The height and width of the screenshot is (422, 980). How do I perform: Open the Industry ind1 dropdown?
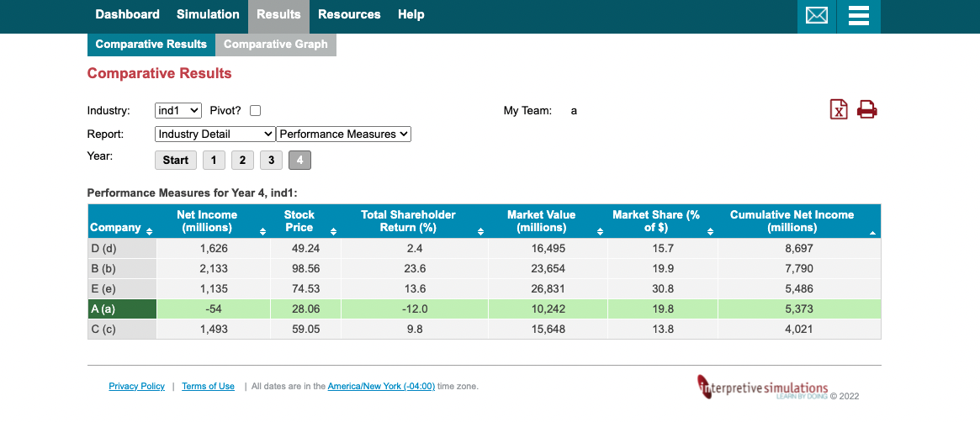tap(178, 110)
